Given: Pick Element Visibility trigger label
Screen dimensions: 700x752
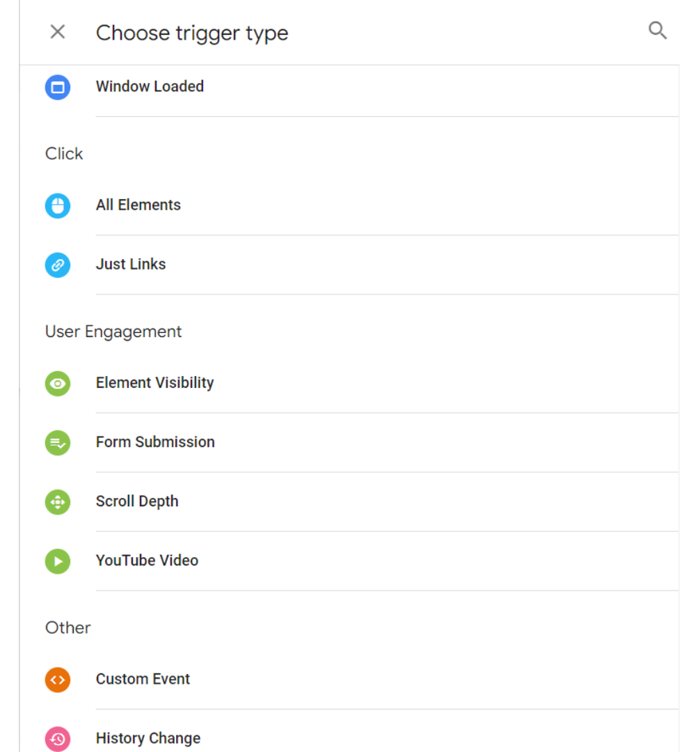Looking at the screenshot, I should (x=154, y=383).
